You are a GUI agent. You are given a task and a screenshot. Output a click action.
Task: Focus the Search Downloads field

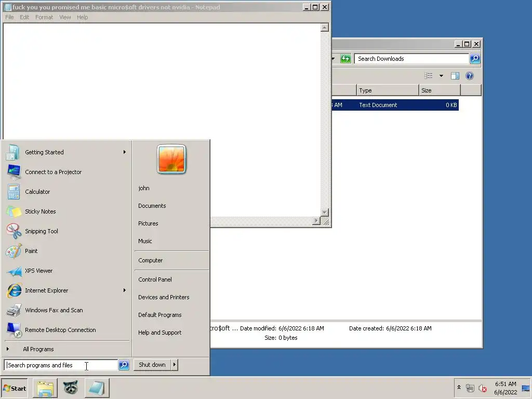pyautogui.click(x=411, y=59)
